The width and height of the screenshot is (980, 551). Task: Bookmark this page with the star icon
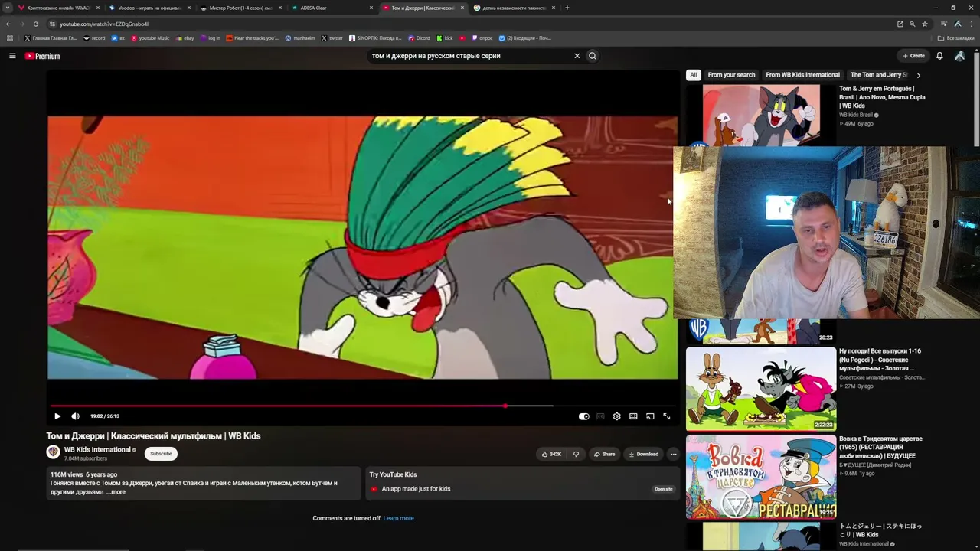(x=925, y=24)
